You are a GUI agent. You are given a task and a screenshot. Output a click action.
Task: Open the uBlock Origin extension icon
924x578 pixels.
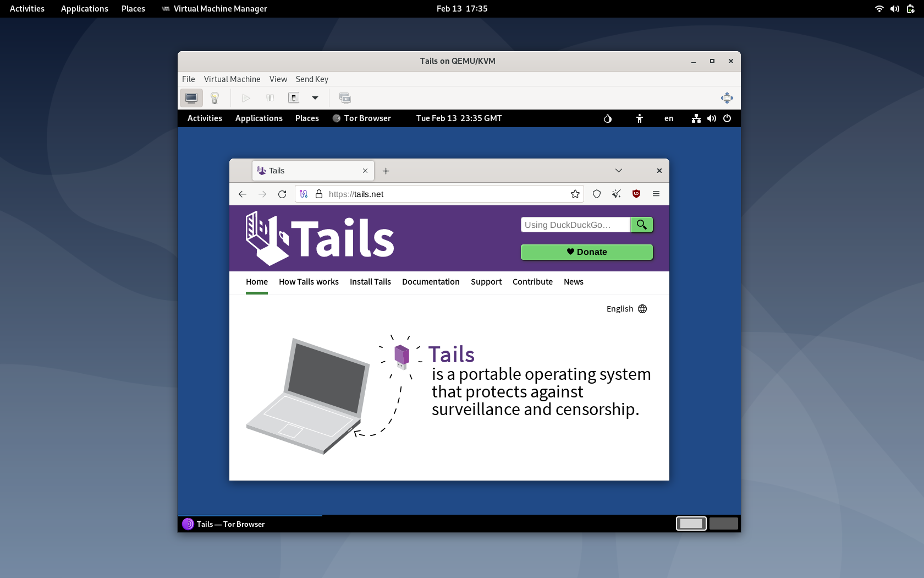pos(636,194)
